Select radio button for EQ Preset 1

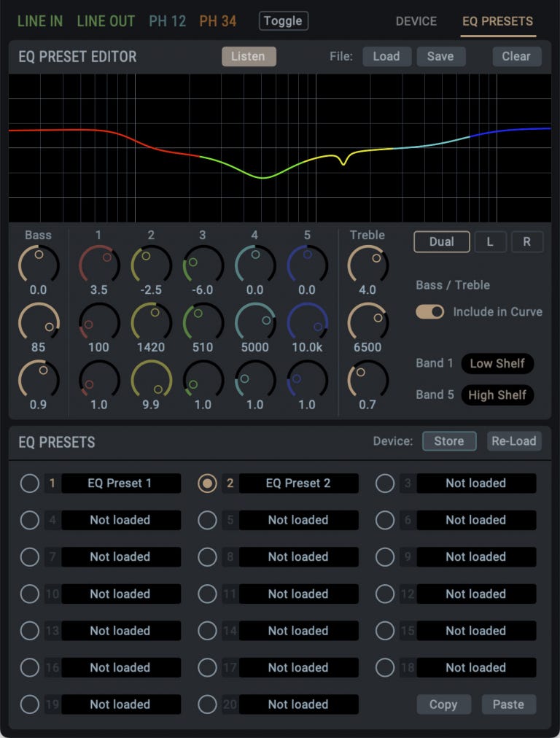(x=30, y=483)
